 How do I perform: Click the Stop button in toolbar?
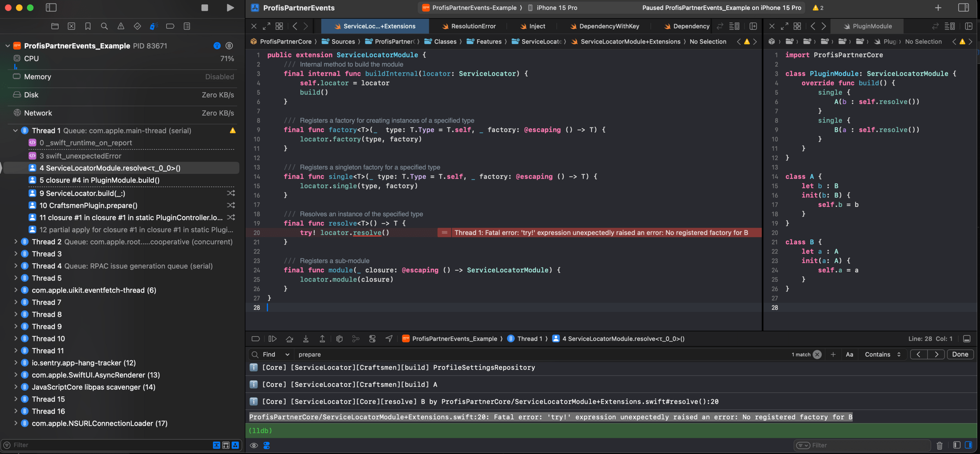click(x=205, y=8)
